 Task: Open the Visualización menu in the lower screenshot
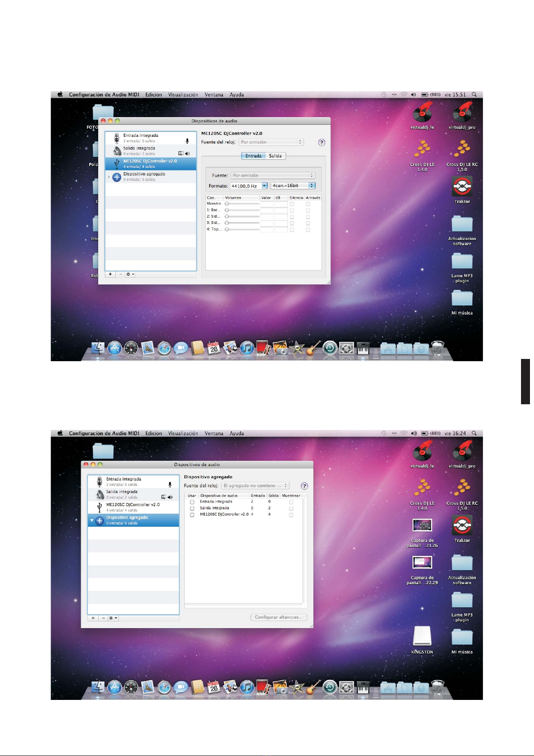pos(183,433)
